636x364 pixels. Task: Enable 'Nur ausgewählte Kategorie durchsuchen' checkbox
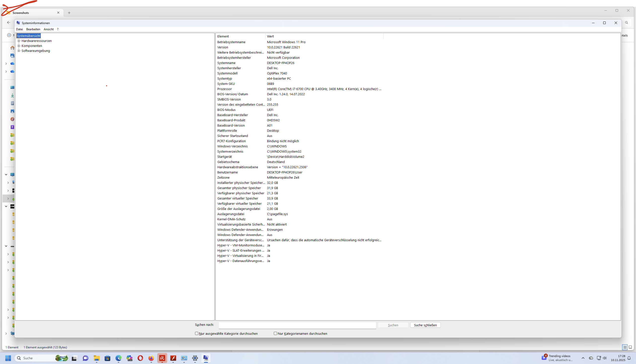(197, 333)
